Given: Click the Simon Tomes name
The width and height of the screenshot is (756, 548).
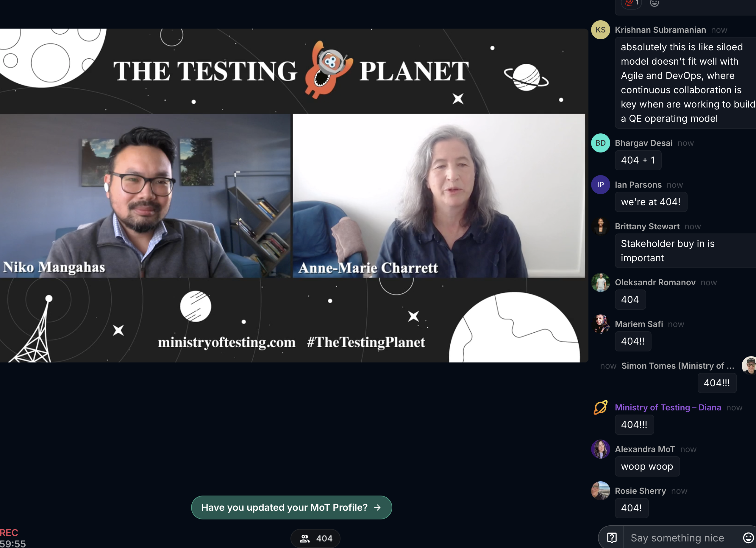Looking at the screenshot, I should tap(677, 366).
